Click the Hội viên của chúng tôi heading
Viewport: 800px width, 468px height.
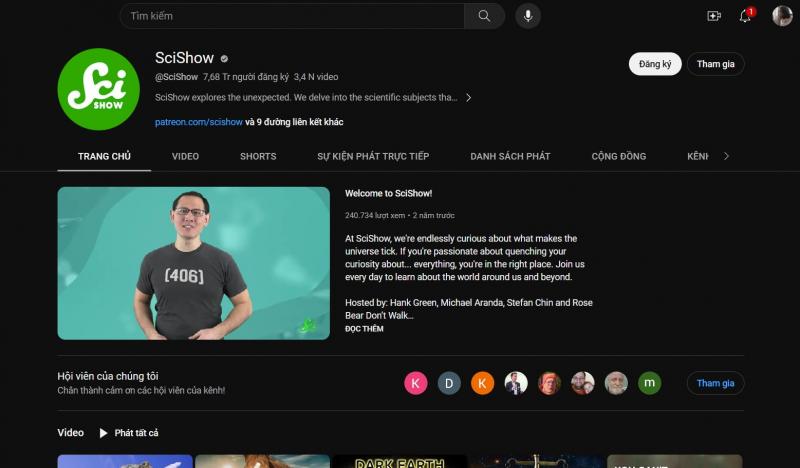(108, 376)
